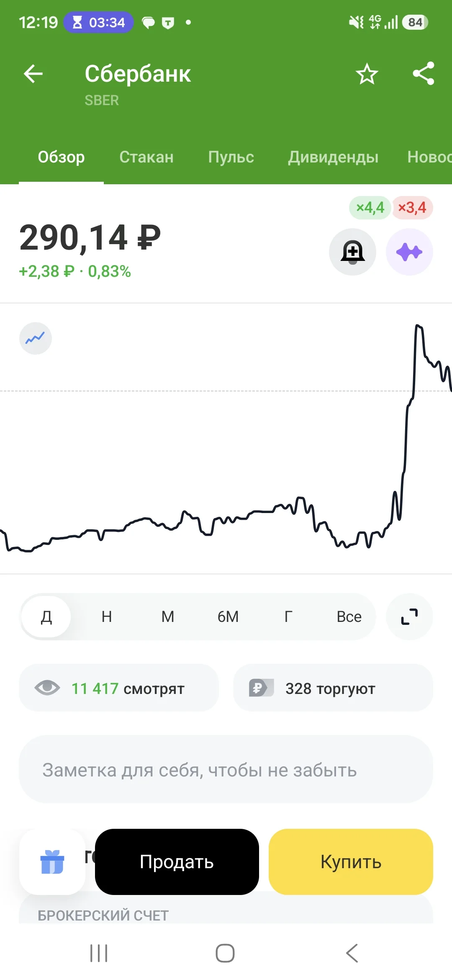Select the 6М chart period
Screen dimensions: 452x980
click(x=228, y=616)
